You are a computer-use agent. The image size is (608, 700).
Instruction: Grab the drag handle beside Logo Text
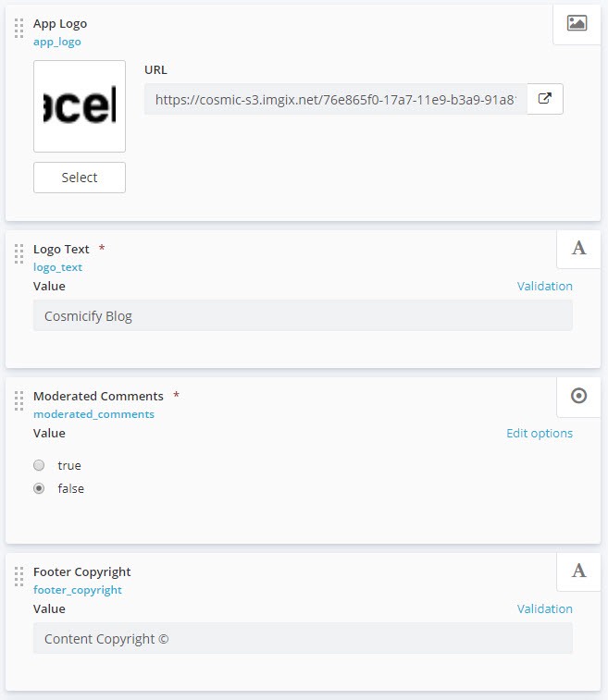[x=19, y=254]
